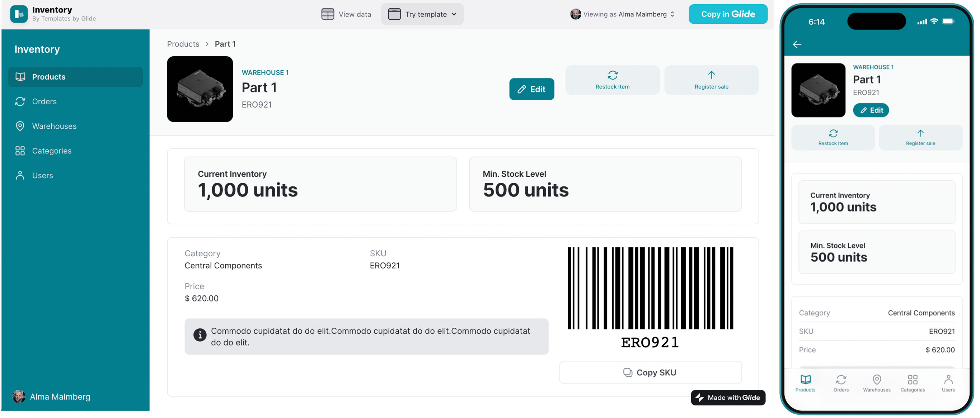Viewport: 980px width, 418px height.
Task: Go to Warehouses in sidebar menu
Action: [x=54, y=126]
